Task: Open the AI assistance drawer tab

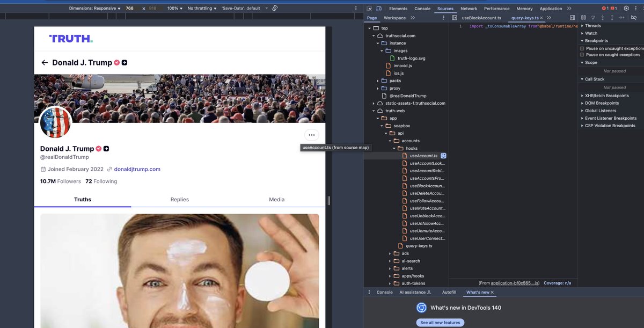Action: coord(415,292)
